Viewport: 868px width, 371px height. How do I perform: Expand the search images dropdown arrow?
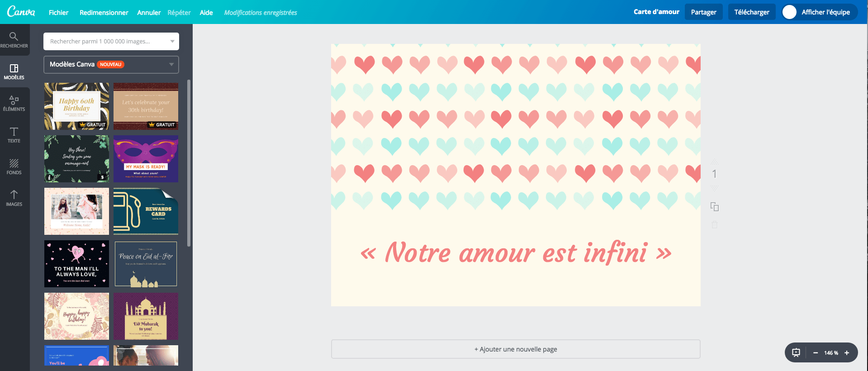point(172,41)
